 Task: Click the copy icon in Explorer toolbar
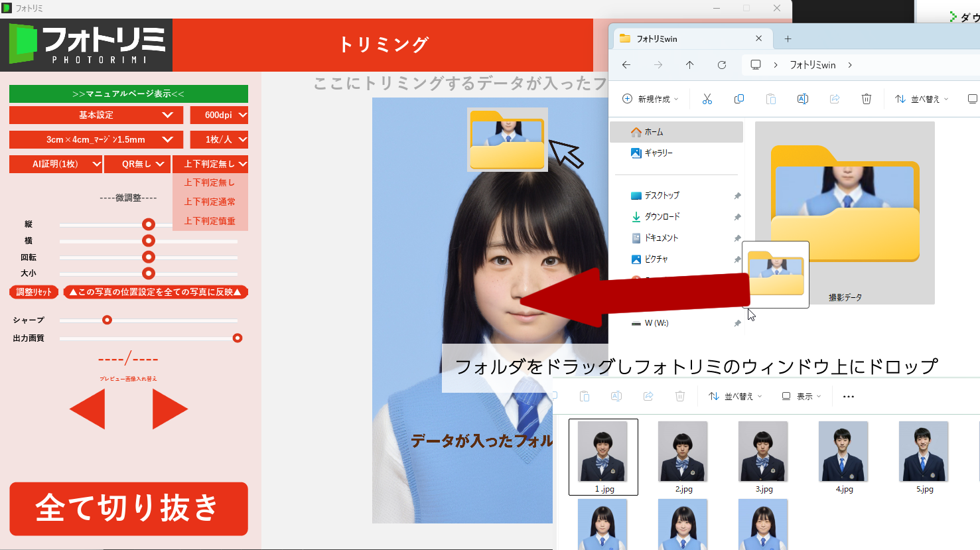pyautogui.click(x=738, y=99)
